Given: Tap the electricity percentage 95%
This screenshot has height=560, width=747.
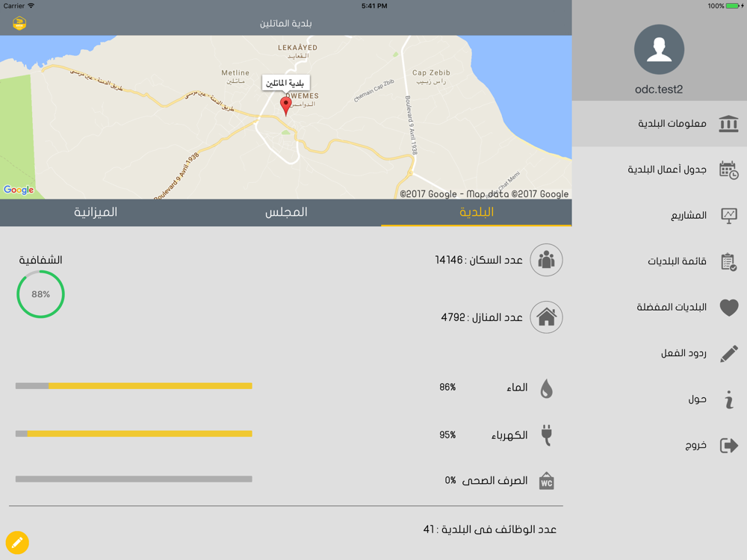Looking at the screenshot, I should [x=447, y=435].
